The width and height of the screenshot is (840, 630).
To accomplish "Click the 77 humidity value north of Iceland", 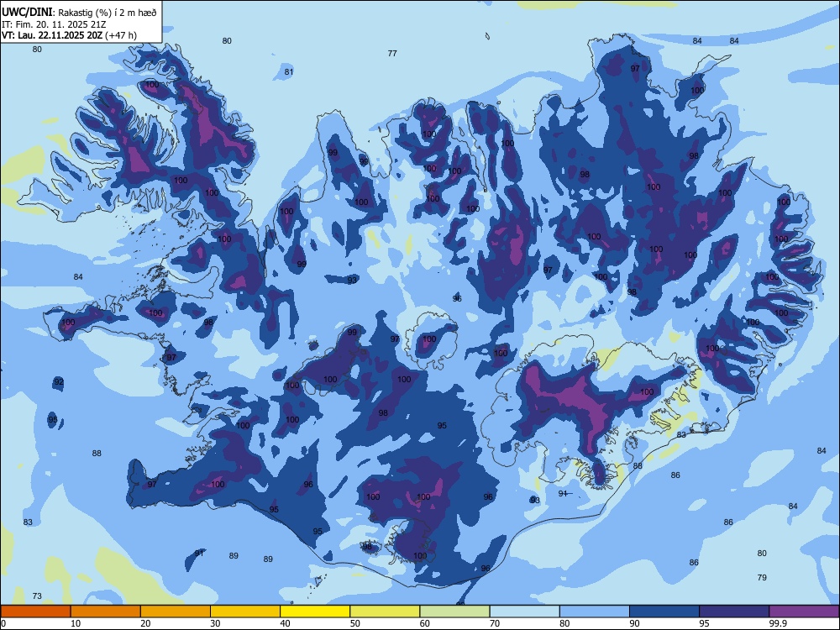I will [392, 53].
